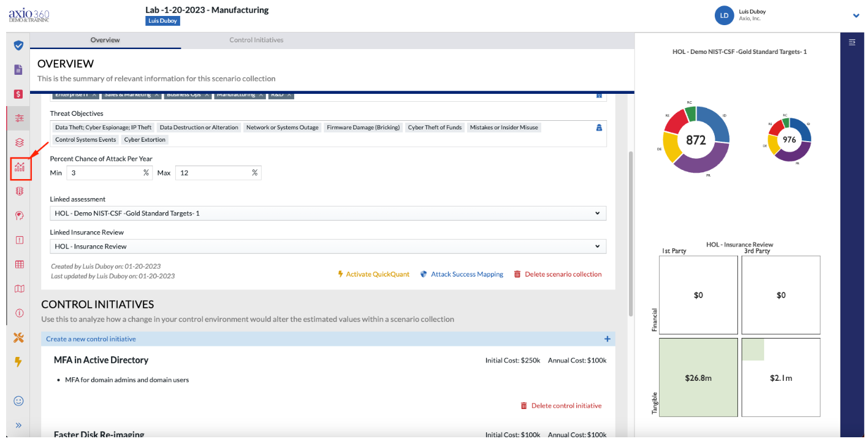
Task: Click the blue shield checkmark sidebar icon
Action: (18, 45)
